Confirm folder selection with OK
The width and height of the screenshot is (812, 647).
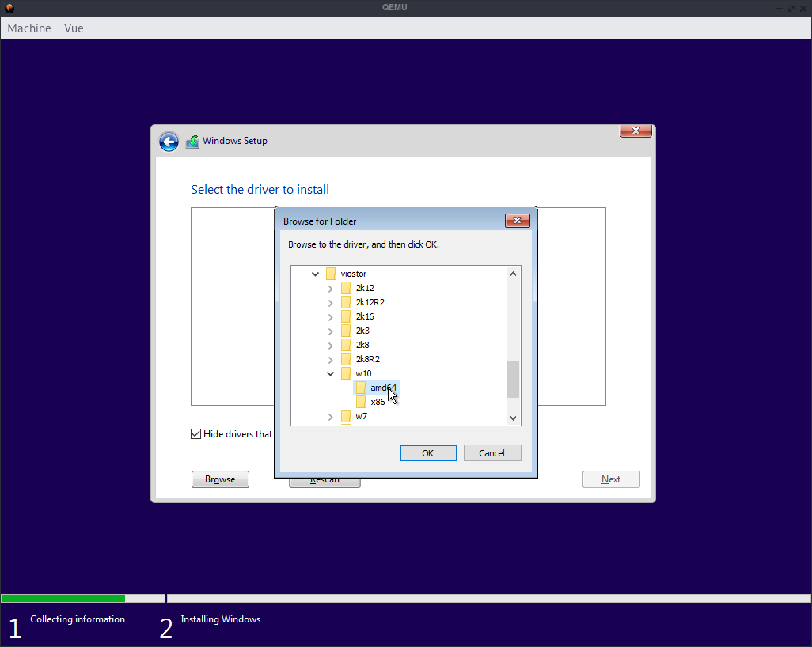pyautogui.click(x=427, y=452)
